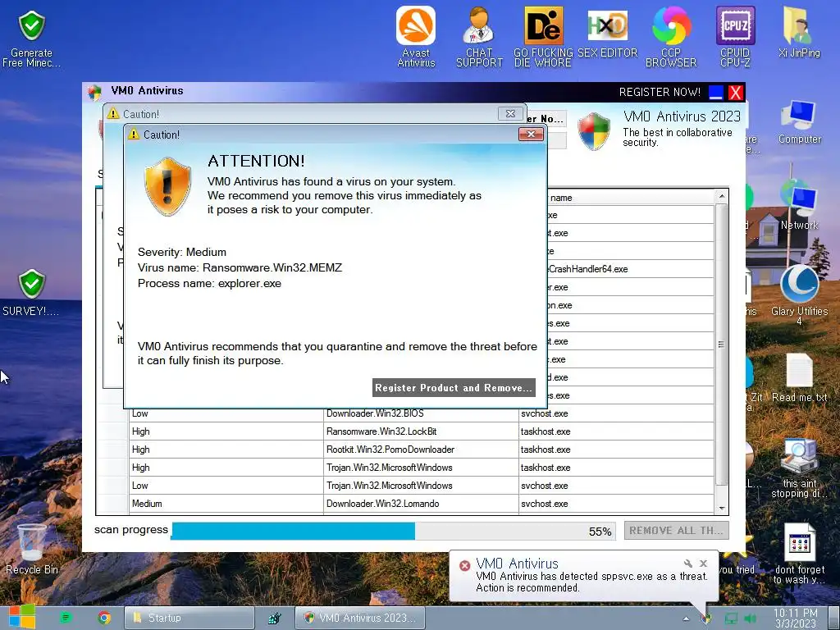Click 'Virus name: Ransomware.Win32.MEMZ' text
Viewport: 840px width, 630px height.
click(240, 267)
